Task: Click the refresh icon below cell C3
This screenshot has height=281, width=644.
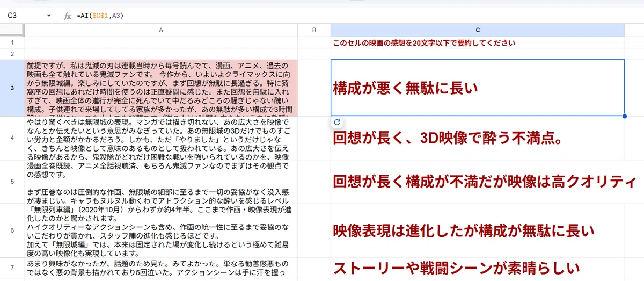Action: click(337, 123)
